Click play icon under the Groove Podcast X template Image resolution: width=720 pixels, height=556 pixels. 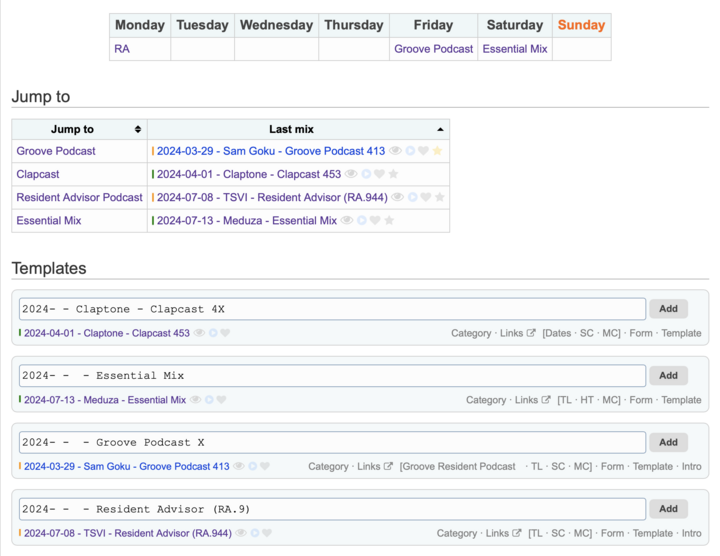pos(253,466)
